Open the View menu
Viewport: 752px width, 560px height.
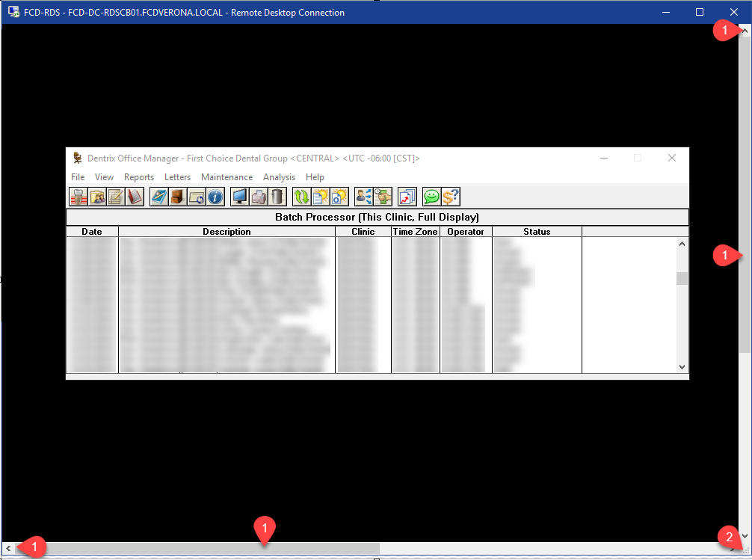pos(104,177)
